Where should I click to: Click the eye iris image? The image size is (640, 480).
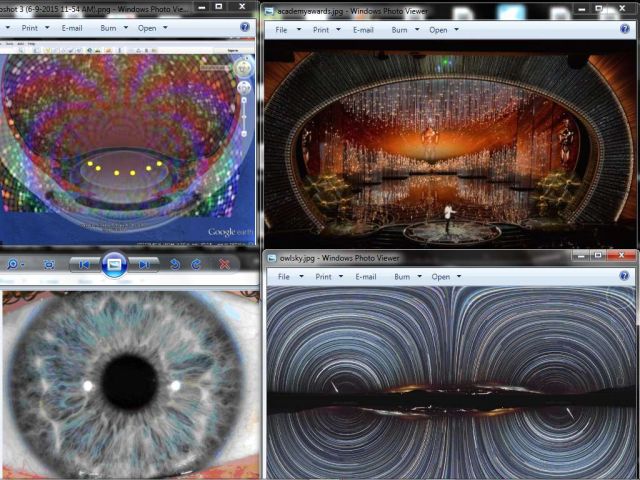(130, 384)
